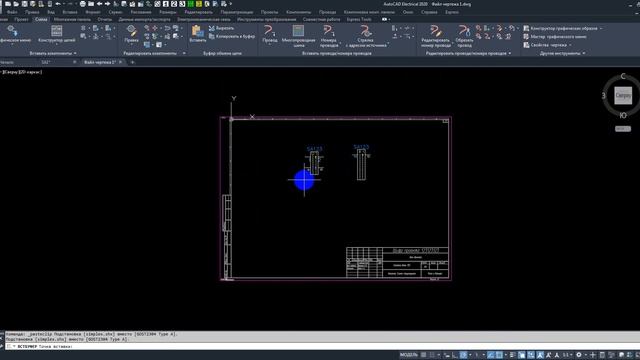Click Вырезать in the clipboard panel
The image size is (640, 360).
tap(222, 28)
